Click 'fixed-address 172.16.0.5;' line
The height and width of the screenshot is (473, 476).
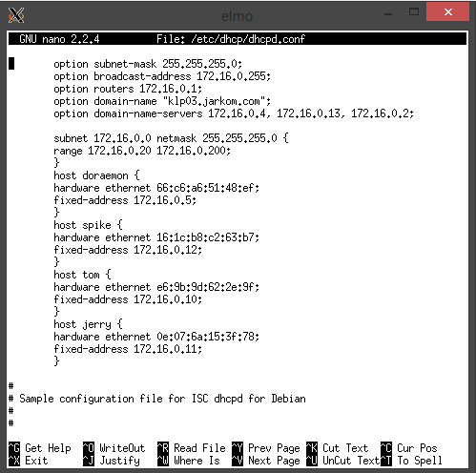click(125, 200)
